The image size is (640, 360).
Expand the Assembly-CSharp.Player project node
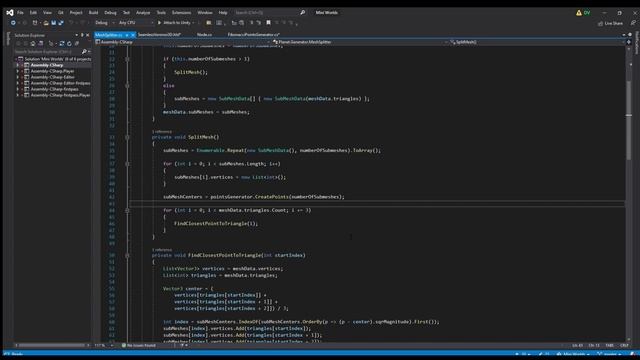pyautogui.click(x=18, y=71)
